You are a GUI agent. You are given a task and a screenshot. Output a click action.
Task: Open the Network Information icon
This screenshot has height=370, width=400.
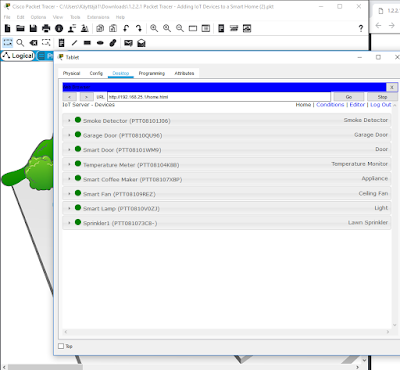click(59, 29)
